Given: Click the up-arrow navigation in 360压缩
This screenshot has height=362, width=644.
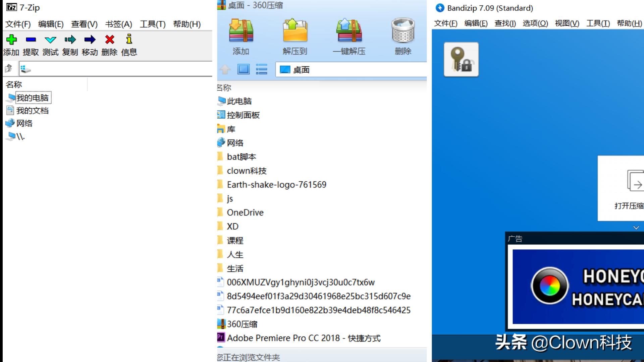Looking at the screenshot, I should [225, 69].
